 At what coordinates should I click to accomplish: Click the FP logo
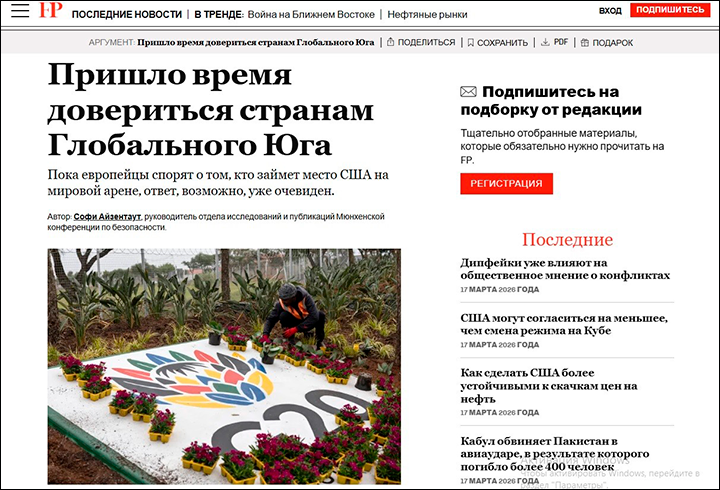(51, 11)
